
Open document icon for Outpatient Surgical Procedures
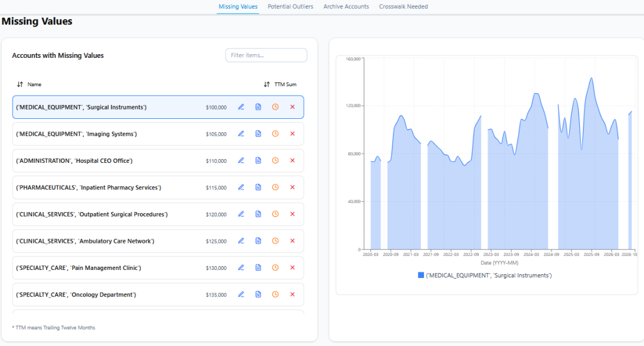click(258, 214)
